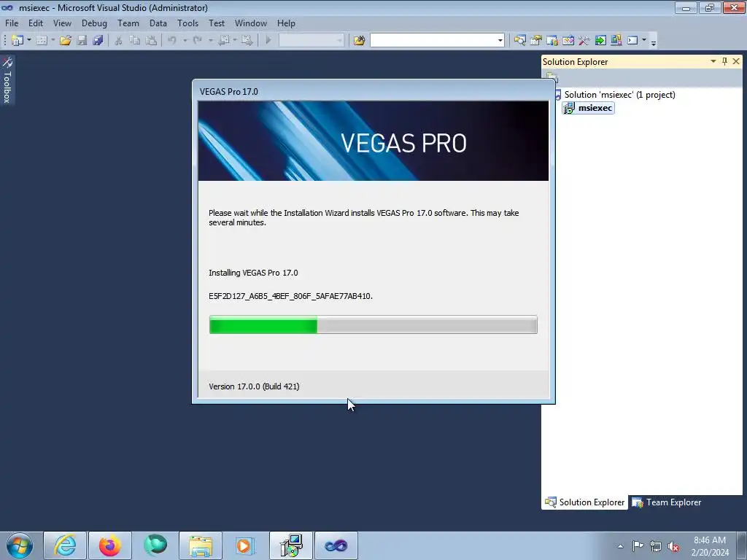The image size is (747, 560).
Task: Click the muted volume tray icon
Action: 673,546
